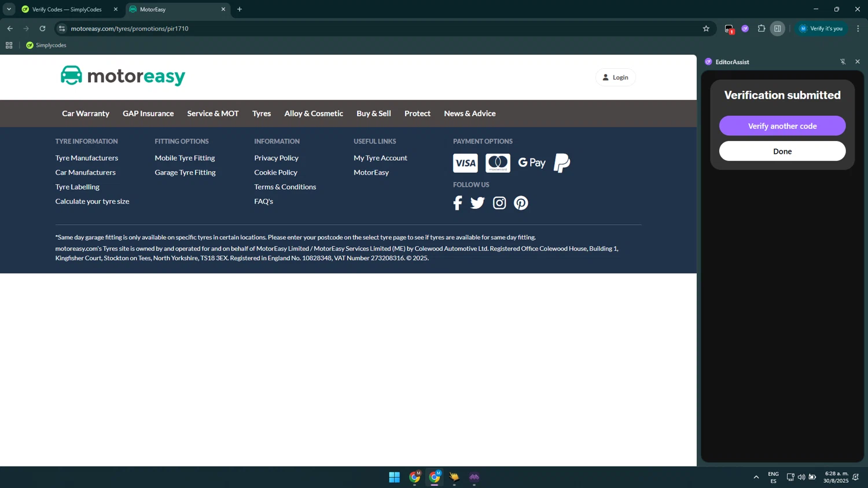Open the Car Warranty menu
Screen dimensions: 868x488
86,113
